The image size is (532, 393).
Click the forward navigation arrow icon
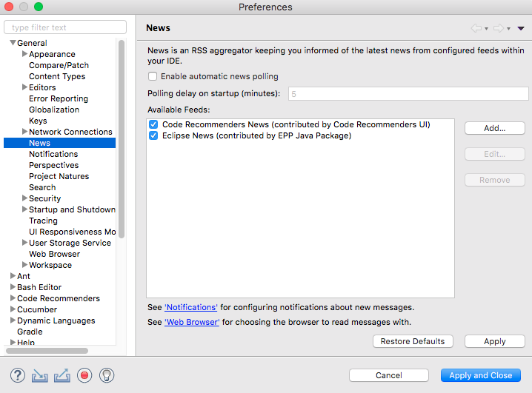click(499, 28)
